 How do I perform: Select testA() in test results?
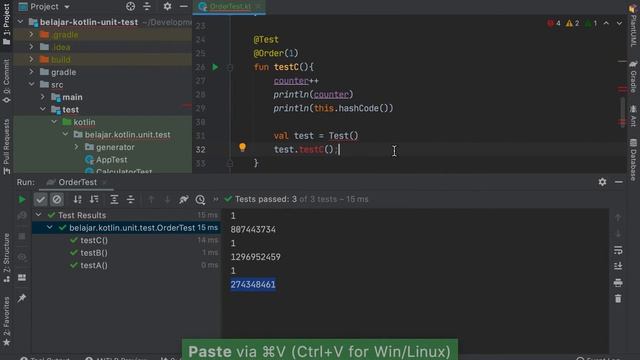(x=94, y=265)
